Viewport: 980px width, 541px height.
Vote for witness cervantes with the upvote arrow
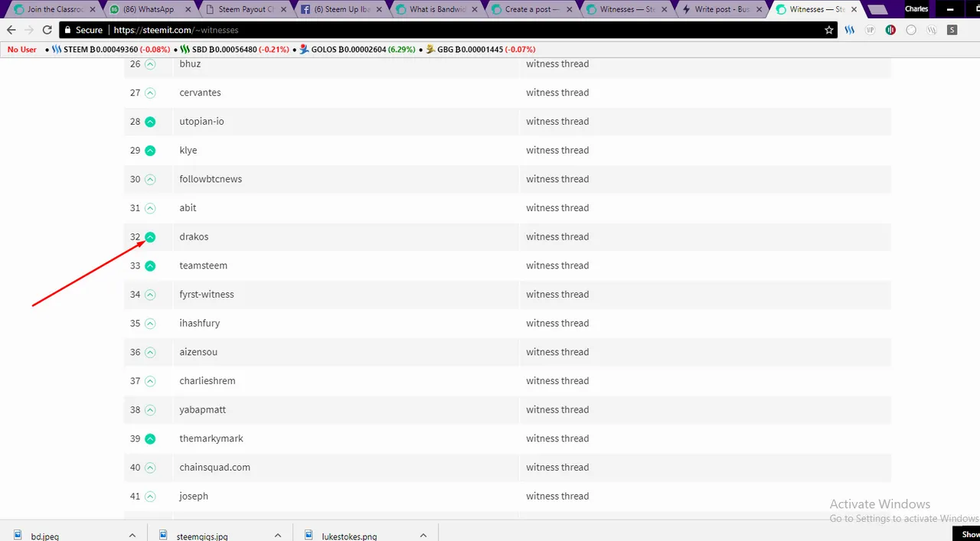pos(150,93)
